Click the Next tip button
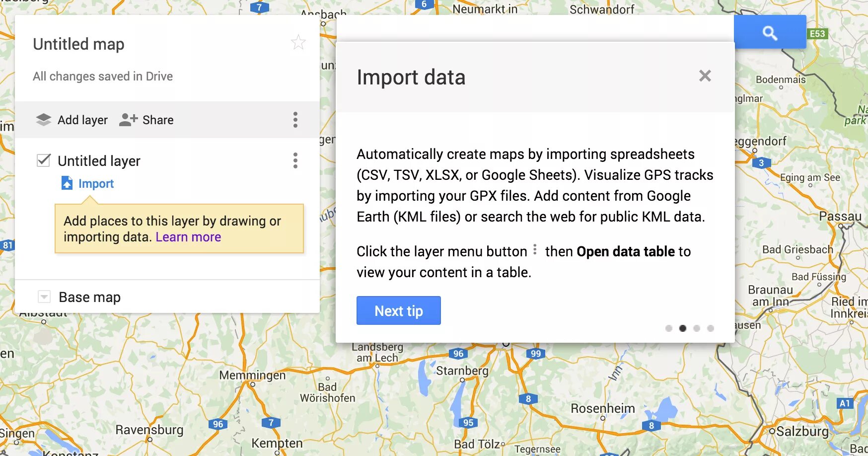Image resolution: width=868 pixels, height=456 pixels. (399, 310)
